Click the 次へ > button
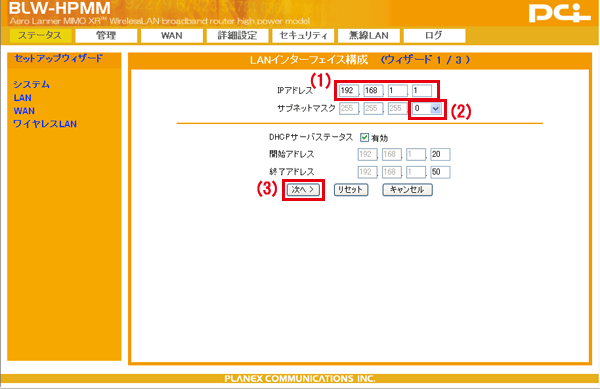Image resolution: width=600 pixels, height=389 pixels. coord(303,190)
